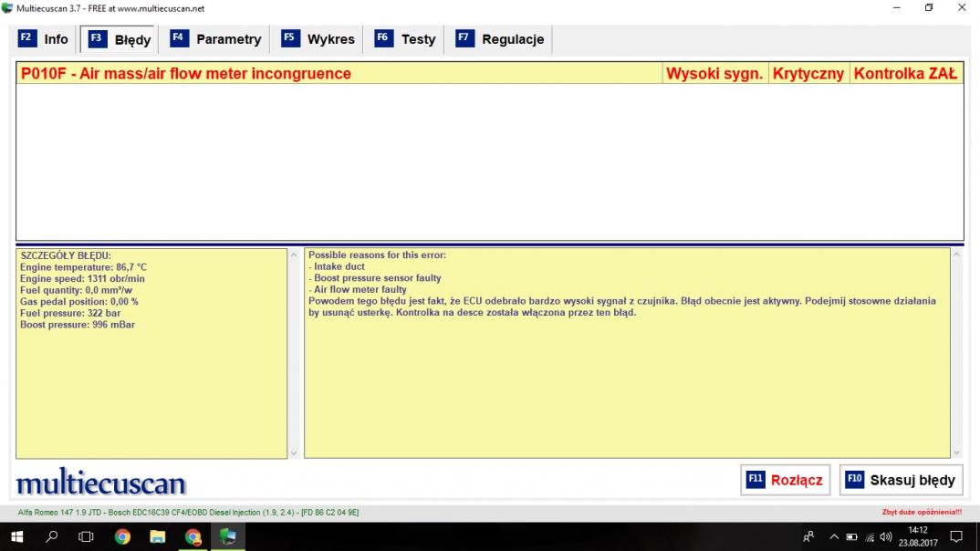Click the Rozłącz disconnect button
Screen dimensions: 980x551
click(785, 480)
